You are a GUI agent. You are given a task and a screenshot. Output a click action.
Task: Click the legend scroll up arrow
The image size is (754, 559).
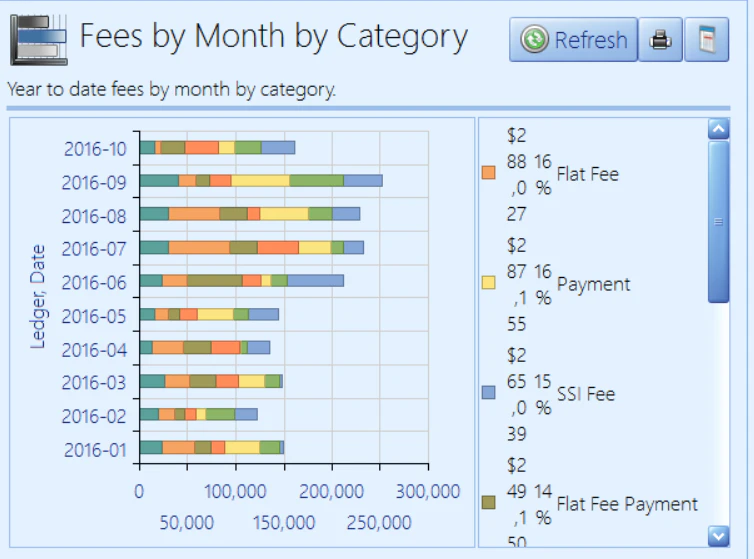(x=718, y=129)
